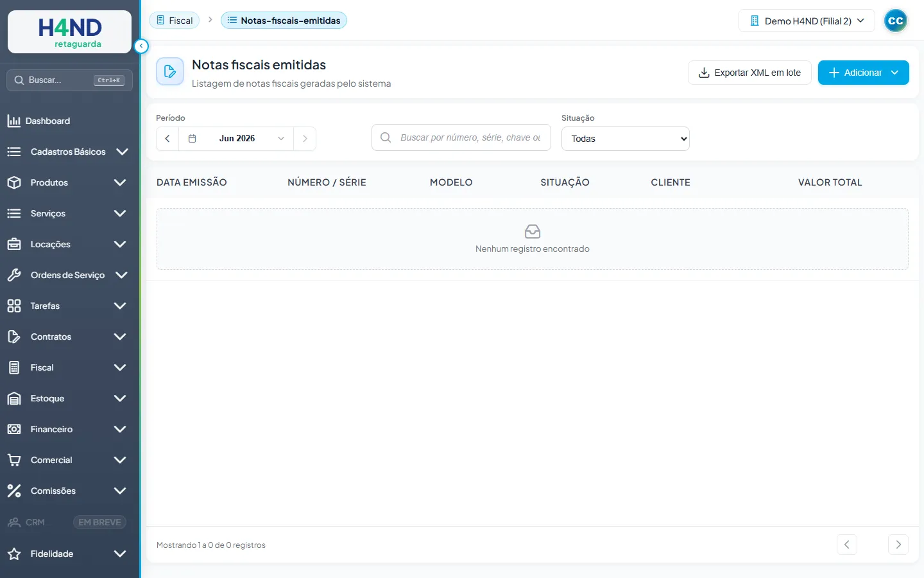
Task: Click the EM BREVE badge next to CRM
Action: 99,522
